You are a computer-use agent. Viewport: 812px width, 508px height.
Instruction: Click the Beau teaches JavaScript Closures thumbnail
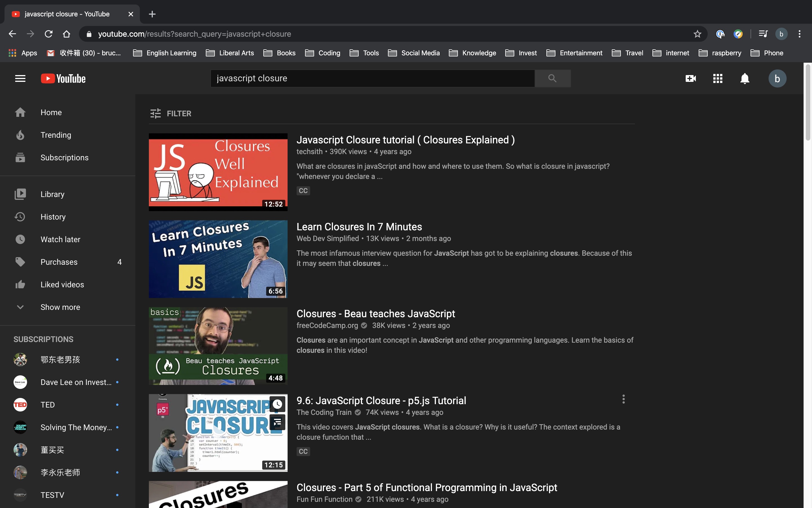pos(218,346)
